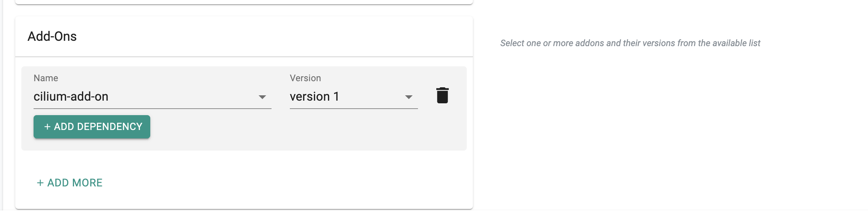868x215 pixels.
Task: Open the cilium-add-on name selector
Action: (x=145, y=97)
